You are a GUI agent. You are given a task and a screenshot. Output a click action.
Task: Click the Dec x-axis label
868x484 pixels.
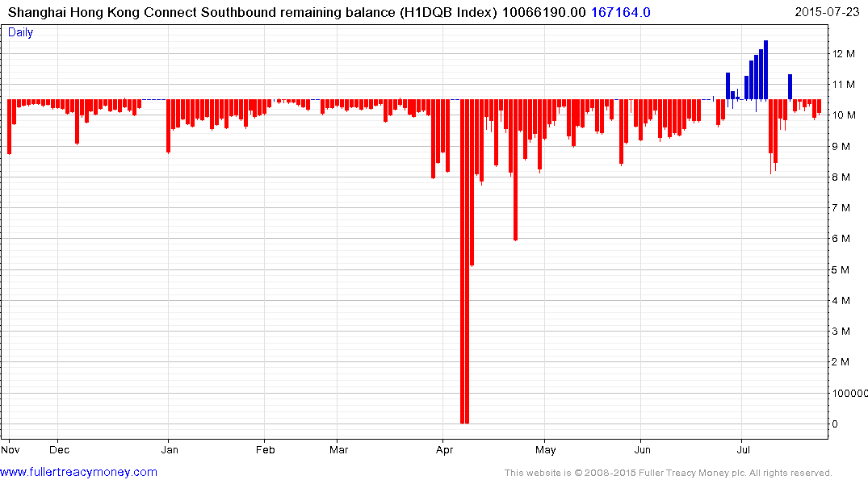pos(59,449)
